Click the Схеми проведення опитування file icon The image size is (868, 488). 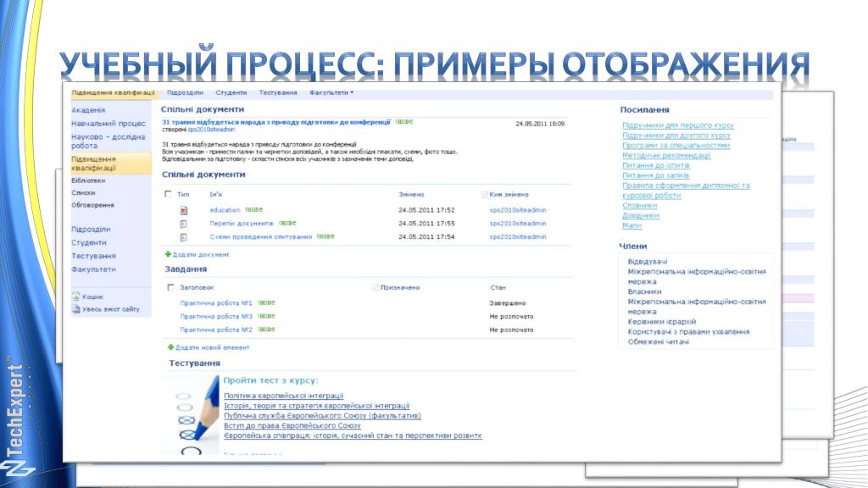click(184, 237)
